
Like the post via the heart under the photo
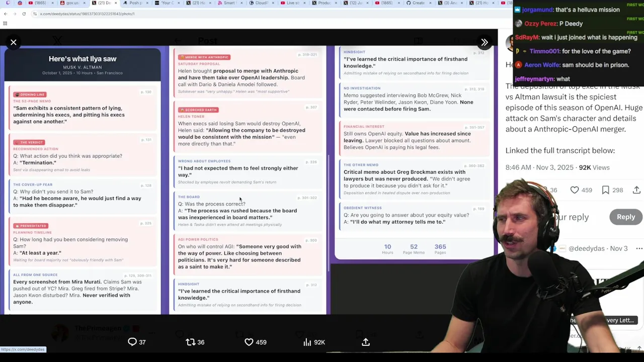tap(249, 342)
